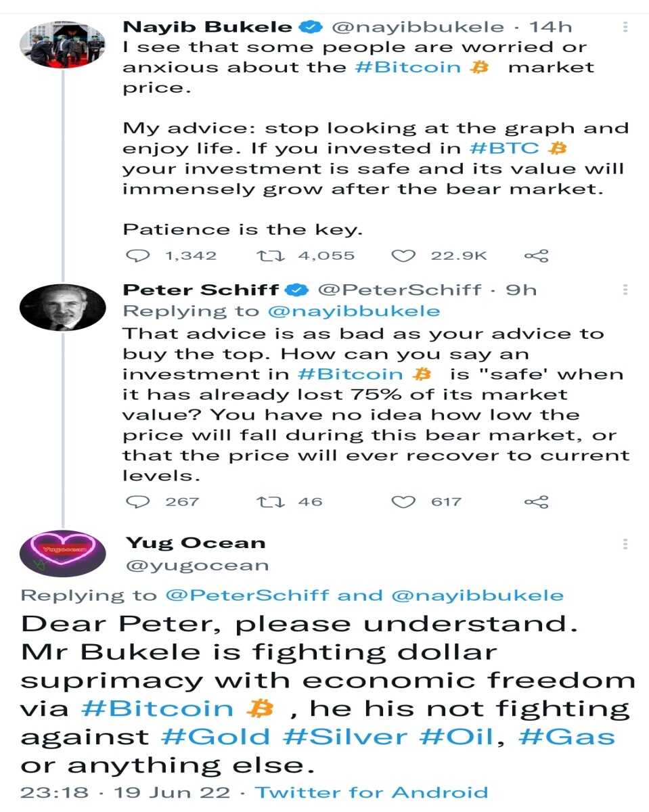Open the Twitter for Android source link
The height and width of the screenshot is (812, 649).
pyautogui.click(x=372, y=792)
